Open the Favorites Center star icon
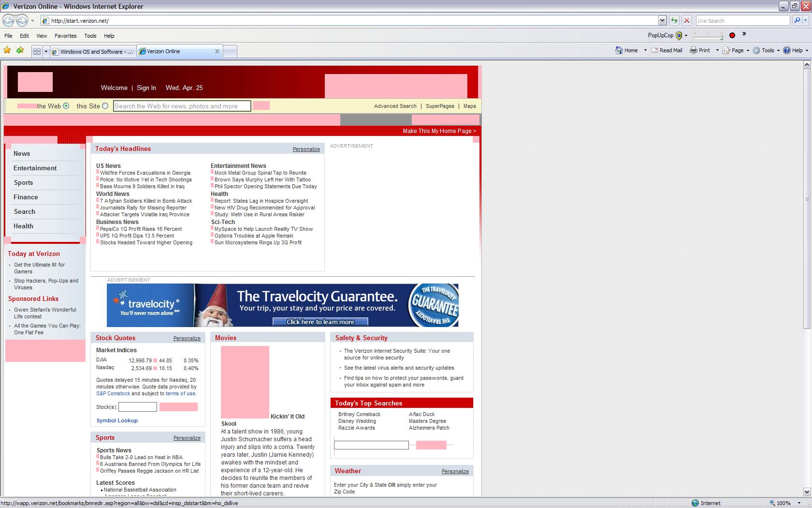This screenshot has height=508, width=812. 7,50
